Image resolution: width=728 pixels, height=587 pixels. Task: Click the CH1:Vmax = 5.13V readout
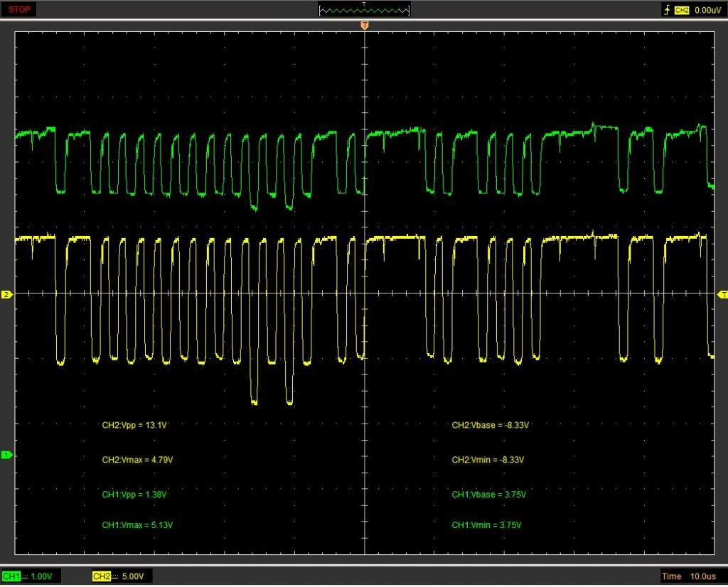click(x=137, y=525)
